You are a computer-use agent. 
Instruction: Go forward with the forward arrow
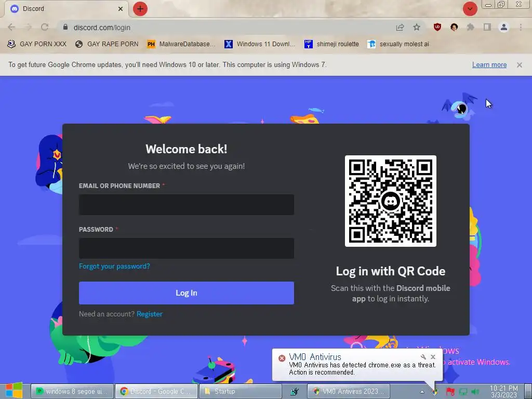point(28,27)
